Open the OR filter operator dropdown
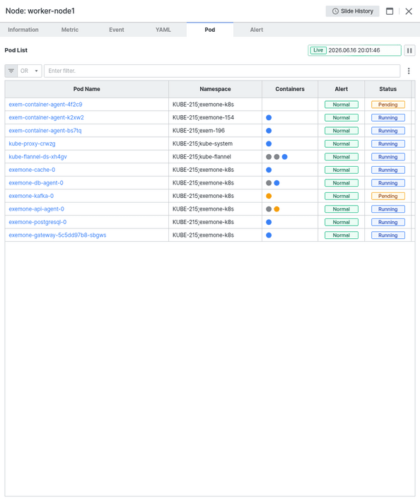 pos(30,71)
